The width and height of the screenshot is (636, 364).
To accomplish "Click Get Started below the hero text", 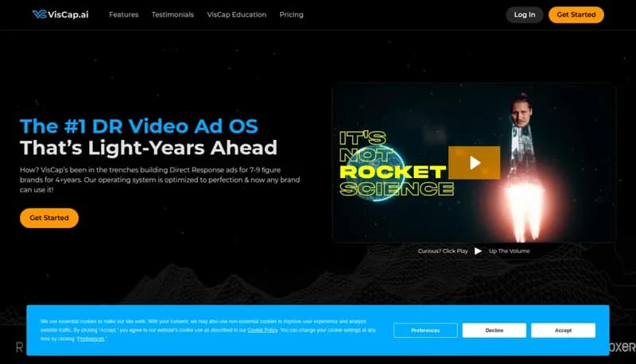I will [49, 218].
